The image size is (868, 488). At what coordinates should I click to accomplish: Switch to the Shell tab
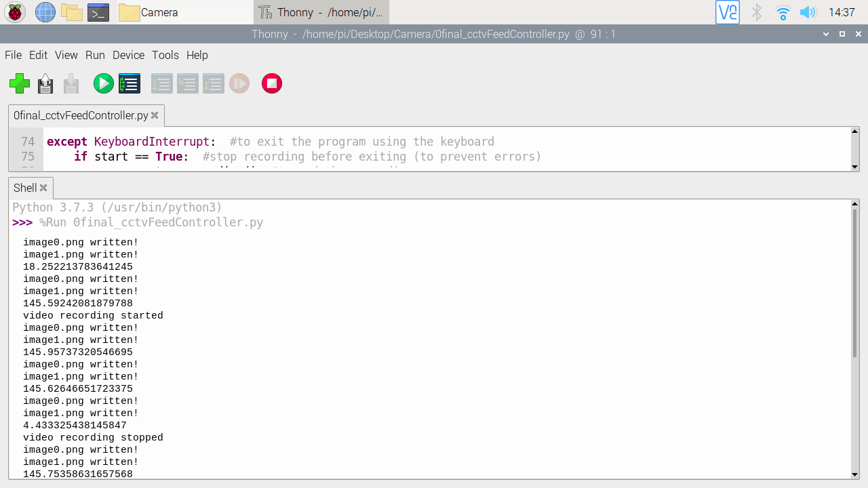coord(25,188)
